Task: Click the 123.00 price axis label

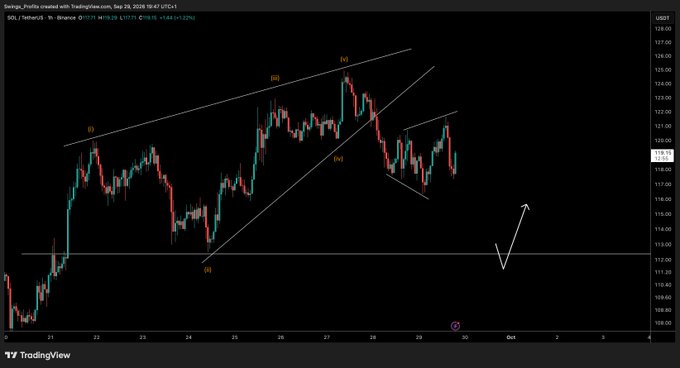Action: [663, 98]
